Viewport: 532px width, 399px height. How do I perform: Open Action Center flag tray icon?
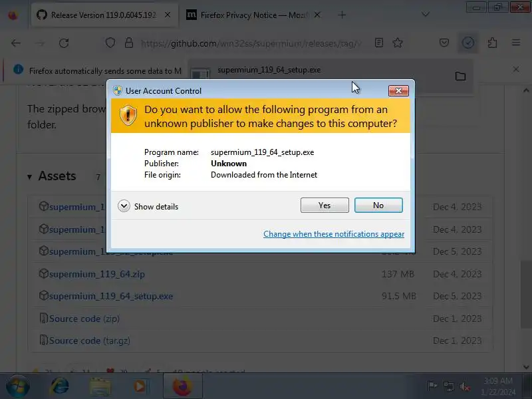[x=432, y=386]
